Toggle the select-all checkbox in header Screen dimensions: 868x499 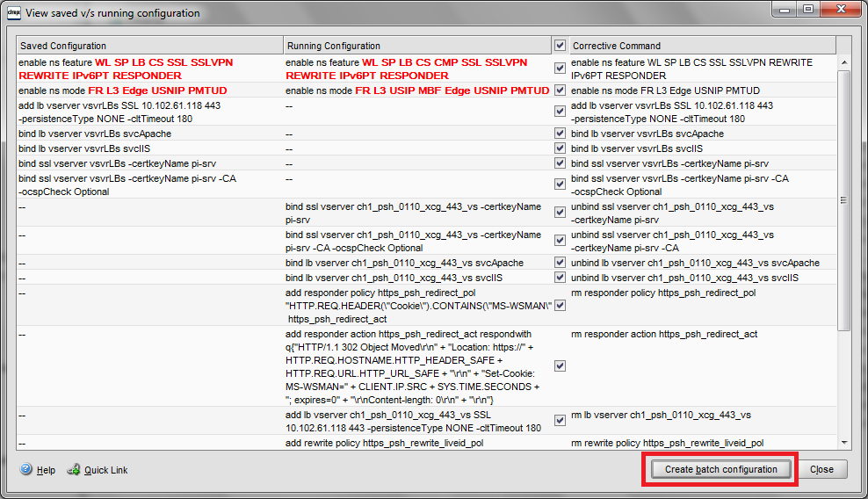(x=560, y=45)
